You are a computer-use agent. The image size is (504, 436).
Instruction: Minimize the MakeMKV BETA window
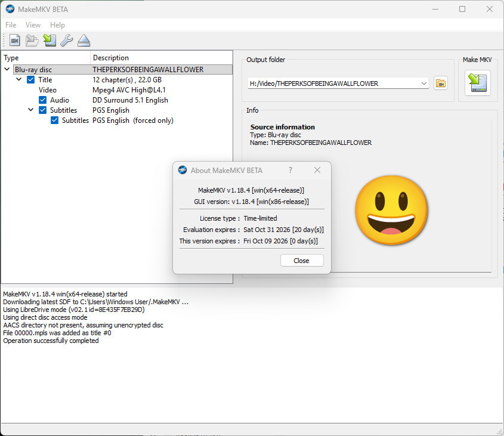tap(435, 9)
